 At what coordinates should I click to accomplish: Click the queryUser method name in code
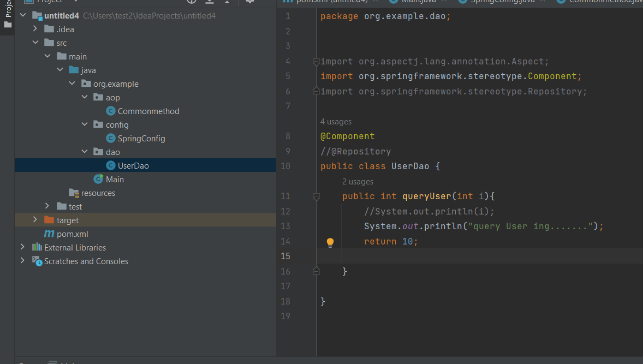click(426, 196)
